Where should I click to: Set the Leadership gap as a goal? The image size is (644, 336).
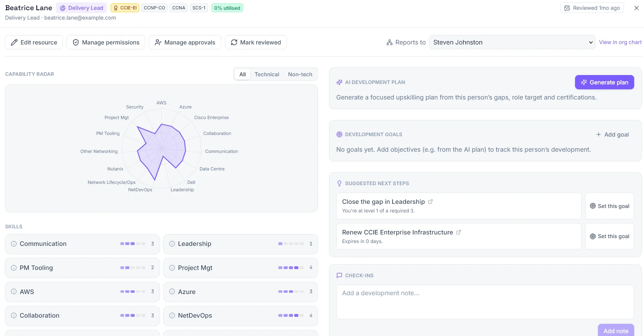(x=610, y=206)
